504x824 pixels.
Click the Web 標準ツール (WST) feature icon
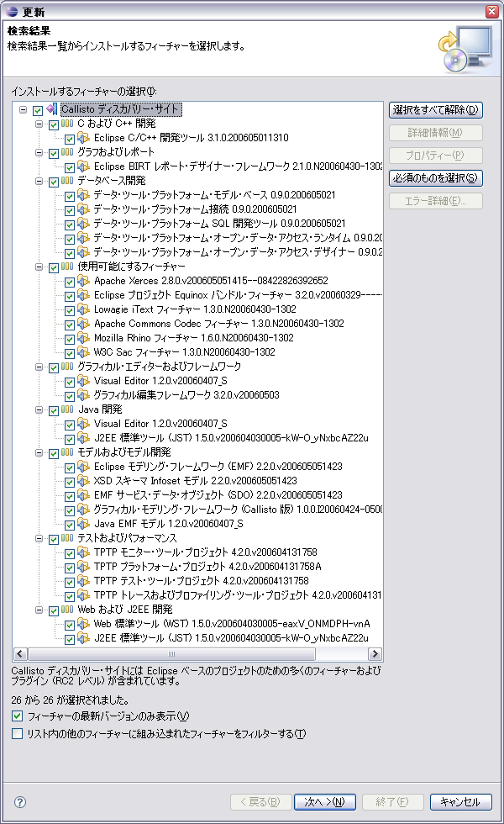(83, 624)
